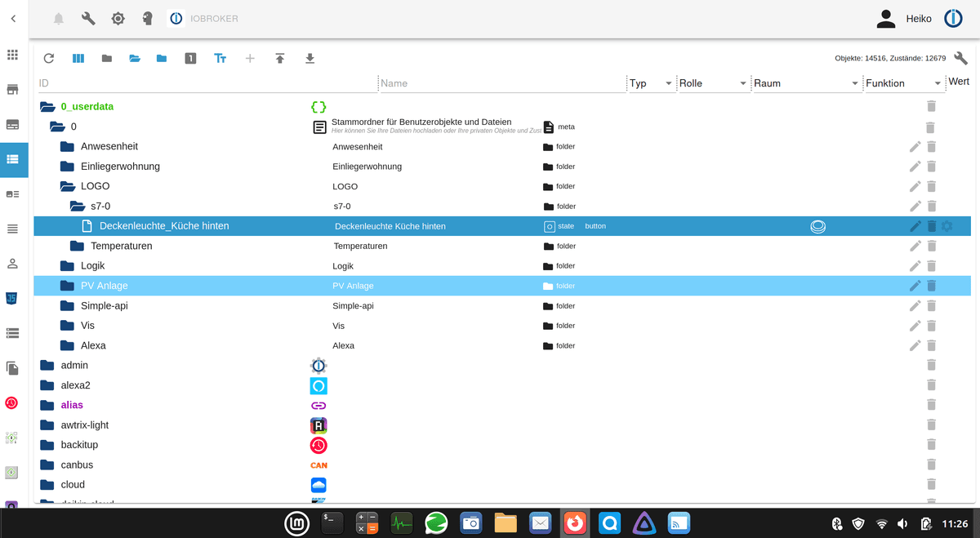Toggle the expert mode head icon

click(x=148, y=18)
